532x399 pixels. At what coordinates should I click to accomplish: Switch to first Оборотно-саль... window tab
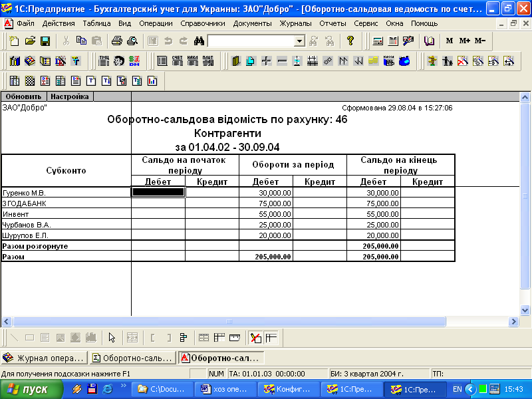(133, 358)
